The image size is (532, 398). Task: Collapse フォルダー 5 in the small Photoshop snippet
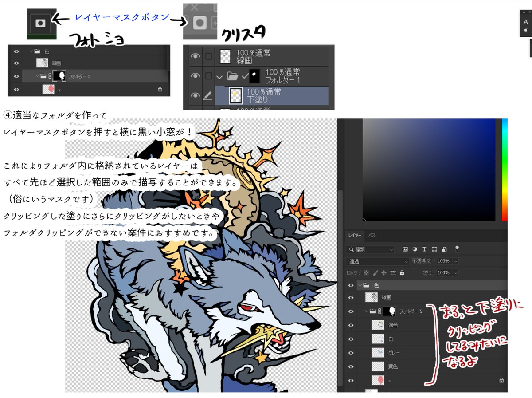pos(38,76)
